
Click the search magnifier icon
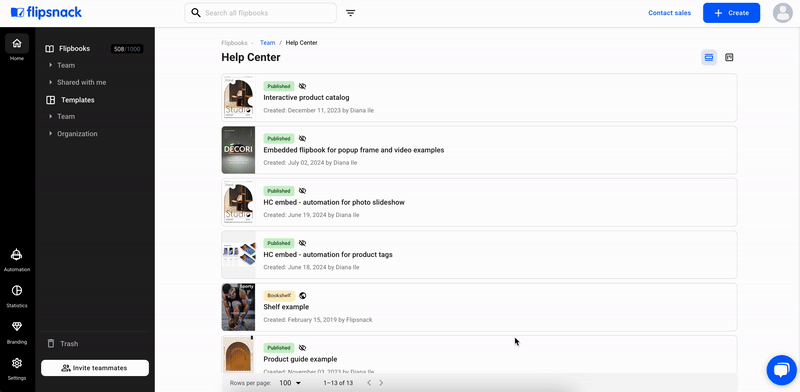click(195, 13)
